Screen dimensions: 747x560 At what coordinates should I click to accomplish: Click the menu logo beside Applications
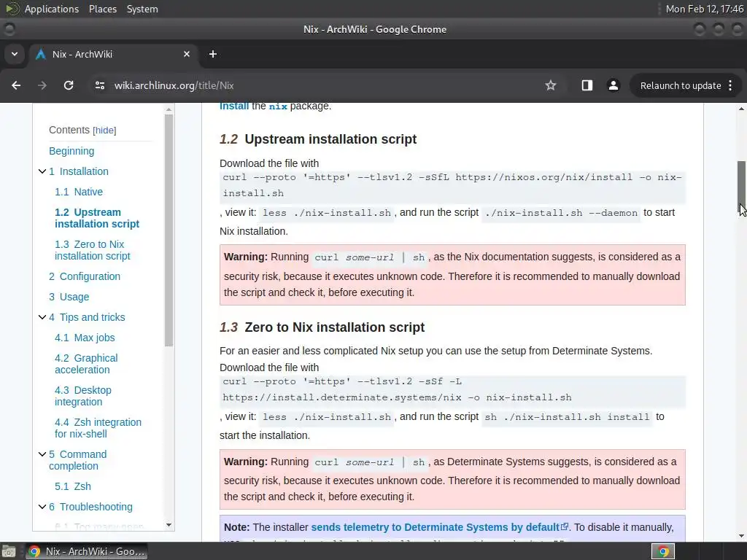click(12, 9)
